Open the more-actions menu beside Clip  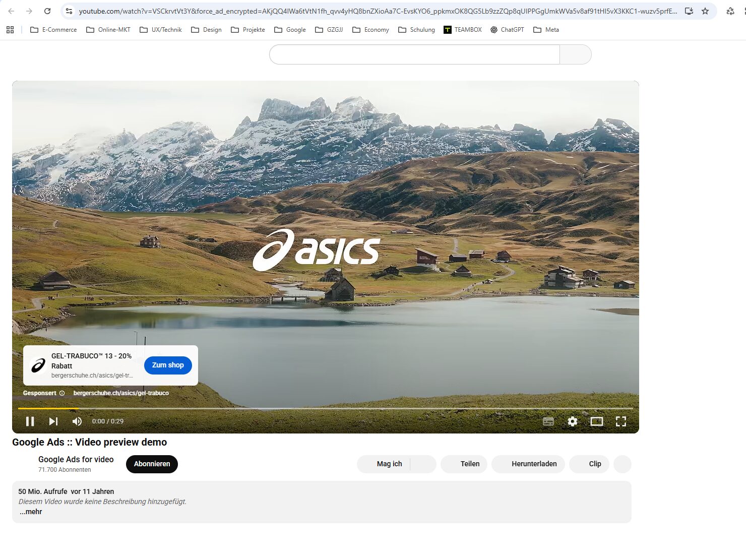[x=623, y=464]
